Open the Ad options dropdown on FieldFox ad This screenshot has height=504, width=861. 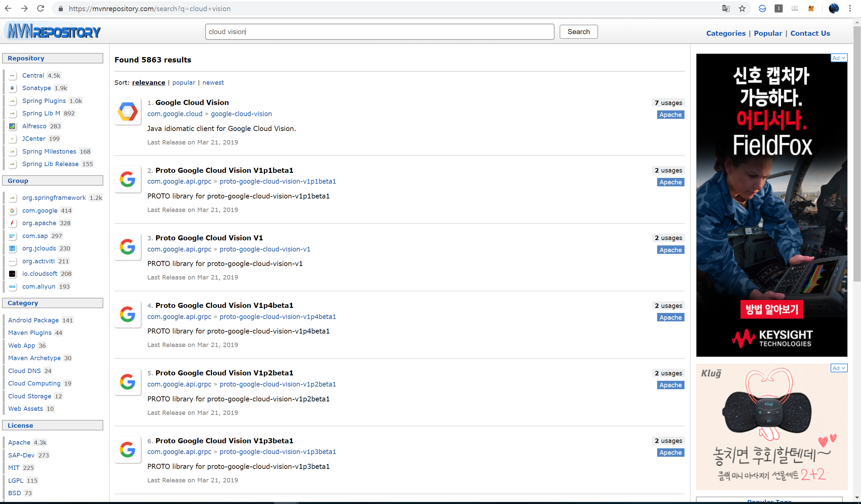[838, 58]
